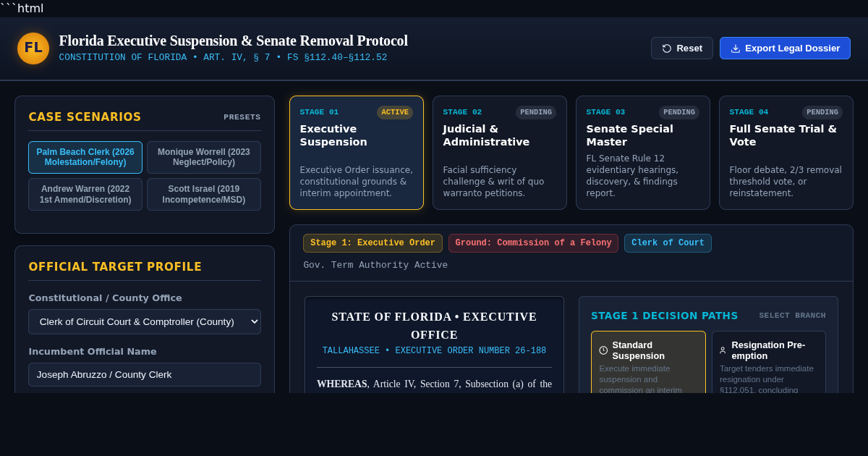868x456 pixels.
Task: Click the FL gold logo badge
Action: pyautogui.click(x=33, y=48)
